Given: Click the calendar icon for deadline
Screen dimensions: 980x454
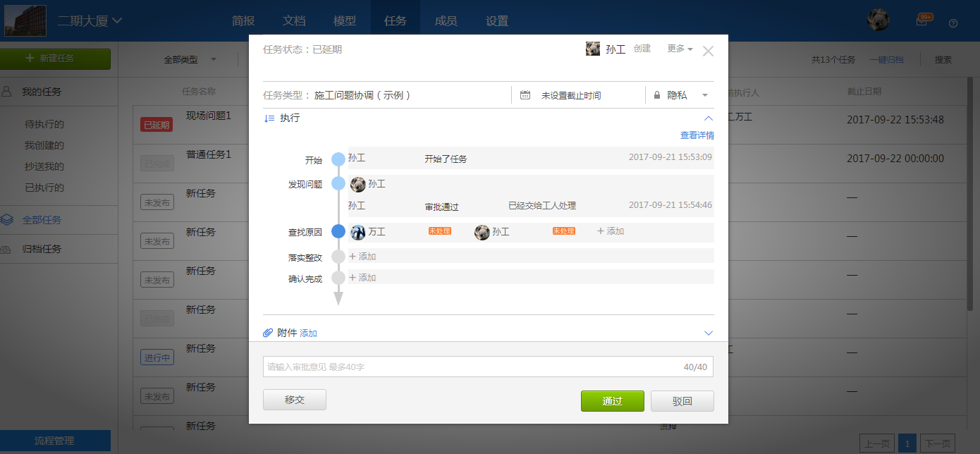Looking at the screenshot, I should pos(525,95).
